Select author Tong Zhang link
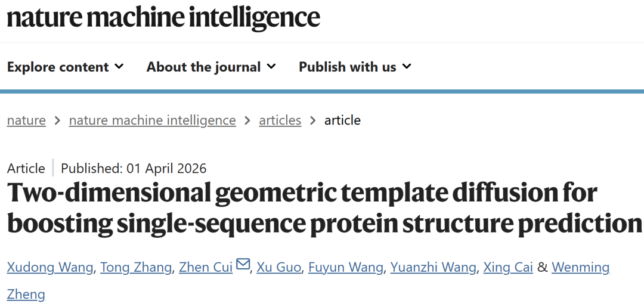 pyautogui.click(x=136, y=268)
